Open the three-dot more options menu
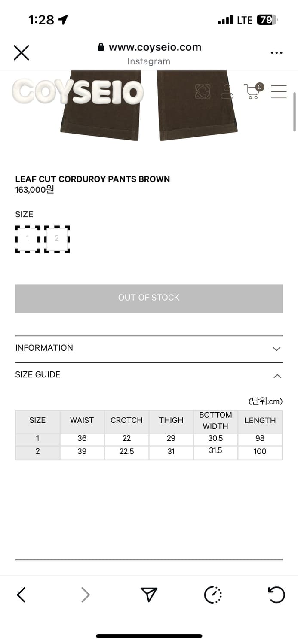This screenshot has height=644, width=298. click(276, 53)
